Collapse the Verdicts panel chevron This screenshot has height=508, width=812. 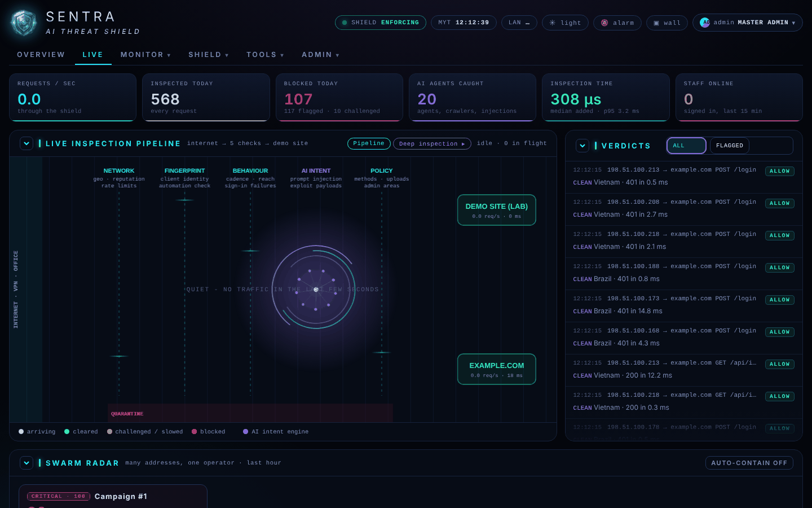click(x=582, y=146)
